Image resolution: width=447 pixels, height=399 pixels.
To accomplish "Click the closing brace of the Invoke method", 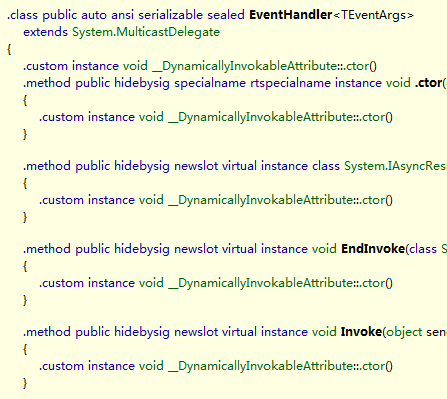I will point(25,383).
